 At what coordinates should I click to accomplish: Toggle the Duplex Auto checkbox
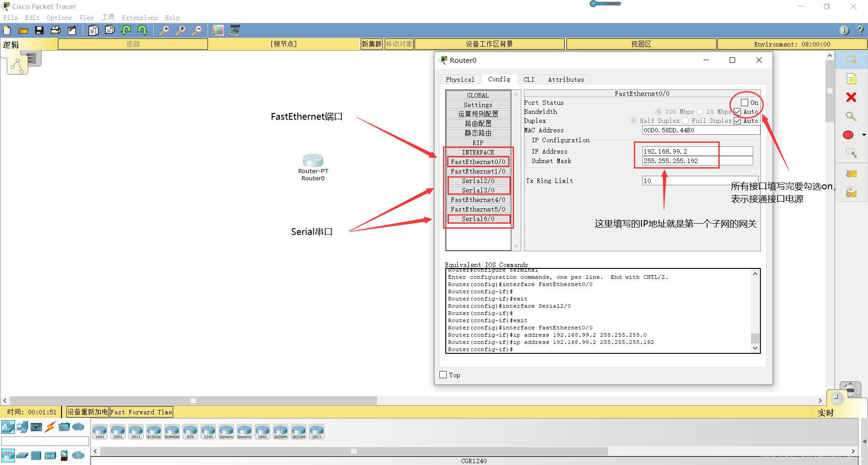737,121
